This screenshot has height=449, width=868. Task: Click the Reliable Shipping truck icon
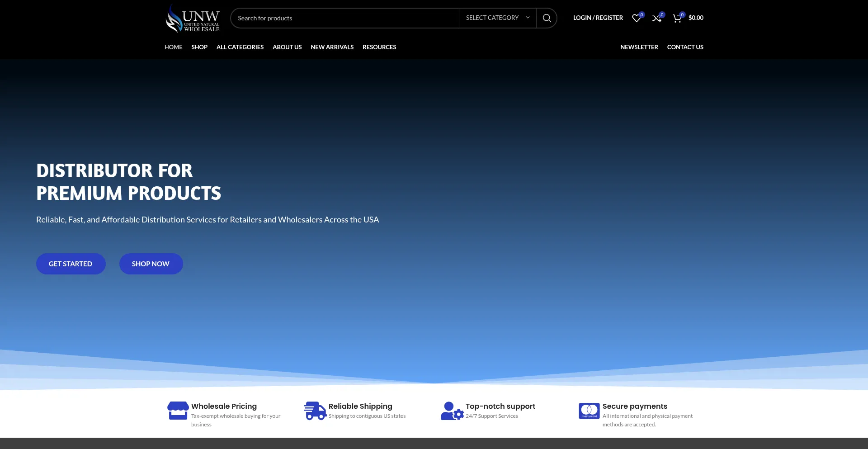point(315,411)
